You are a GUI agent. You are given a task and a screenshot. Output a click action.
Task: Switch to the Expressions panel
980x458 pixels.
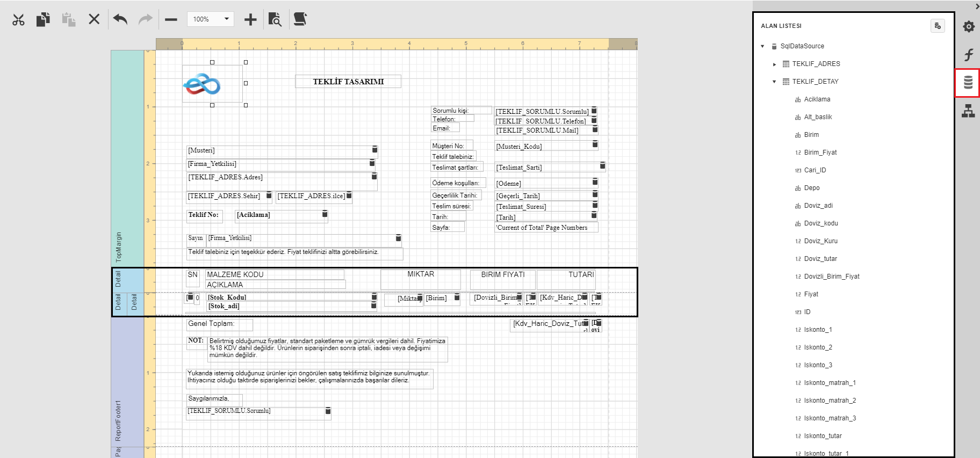968,55
